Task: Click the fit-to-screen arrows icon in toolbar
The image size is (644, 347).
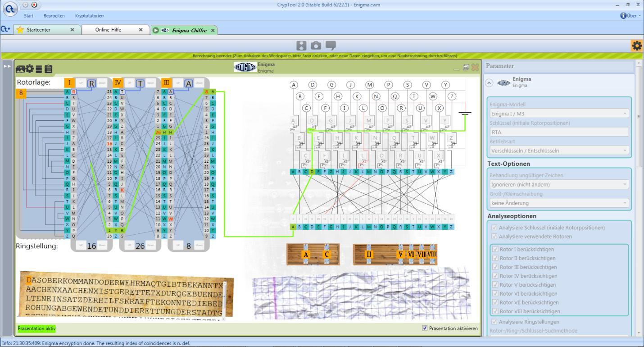Action: [x=302, y=46]
